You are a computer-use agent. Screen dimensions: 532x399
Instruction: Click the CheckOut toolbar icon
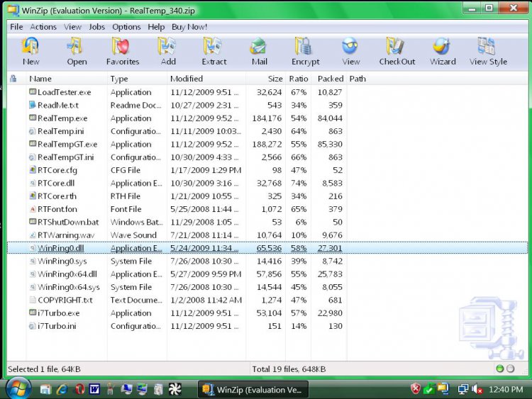395,46
